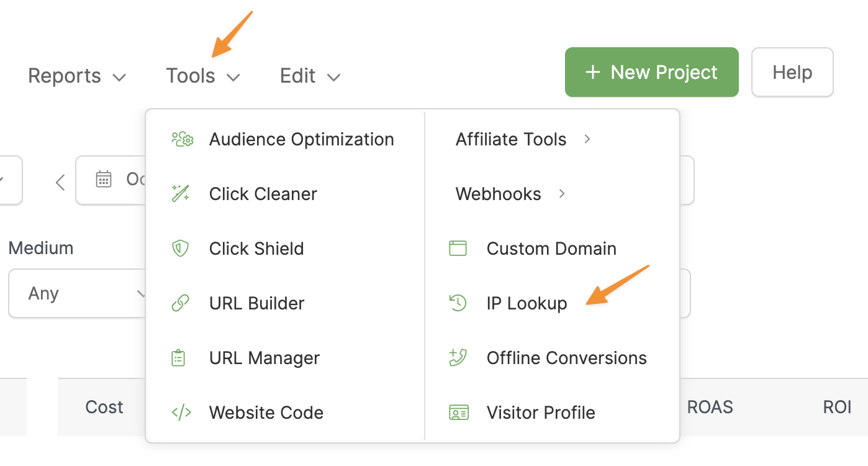868x466 pixels.
Task: Click the URL Manager clipboard icon
Action: pos(178,358)
